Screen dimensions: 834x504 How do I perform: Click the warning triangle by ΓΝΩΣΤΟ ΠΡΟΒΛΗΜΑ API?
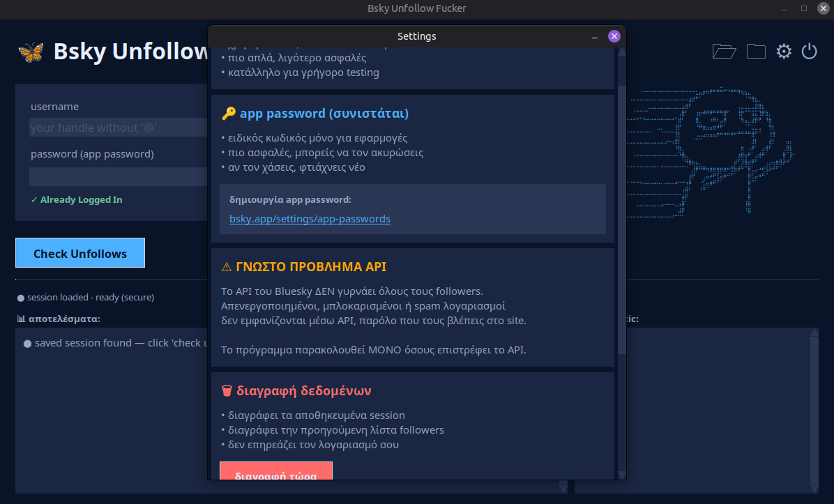pyautogui.click(x=226, y=267)
